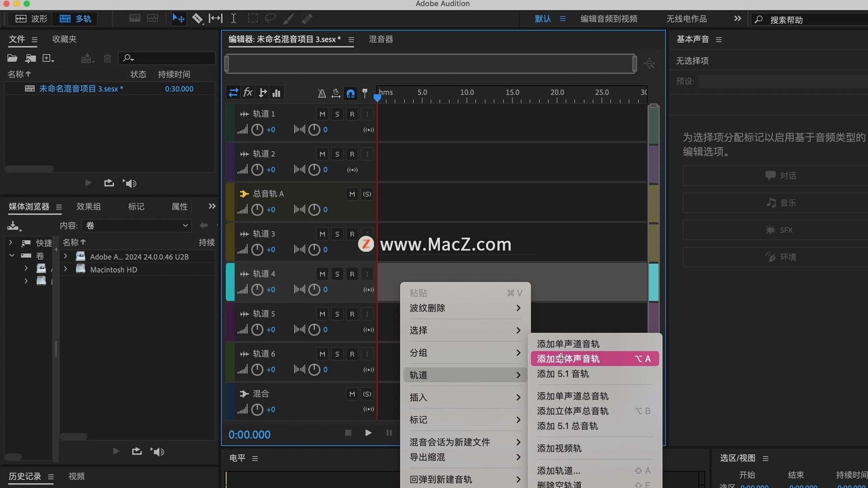Viewport: 868px width, 488px height.
Task: Click the search help magnifier icon
Action: [759, 19]
